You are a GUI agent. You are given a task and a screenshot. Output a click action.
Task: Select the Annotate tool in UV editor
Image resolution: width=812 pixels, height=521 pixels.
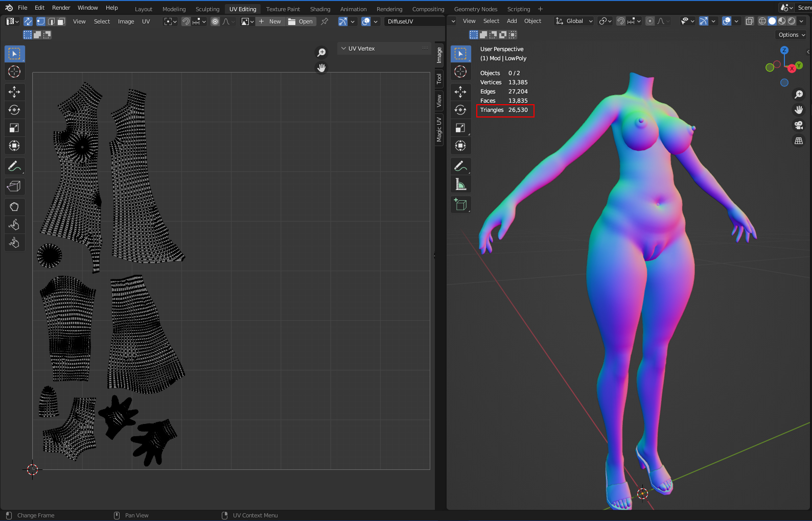pos(14,167)
